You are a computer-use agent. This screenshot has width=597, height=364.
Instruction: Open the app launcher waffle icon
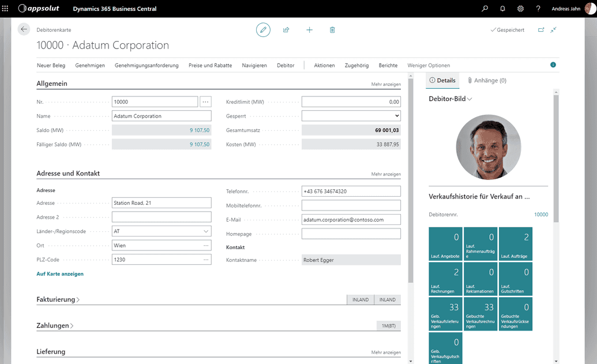click(x=5, y=9)
